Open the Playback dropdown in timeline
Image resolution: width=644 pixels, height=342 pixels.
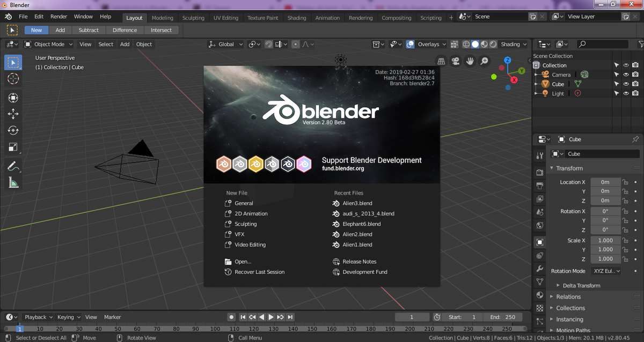pos(39,317)
